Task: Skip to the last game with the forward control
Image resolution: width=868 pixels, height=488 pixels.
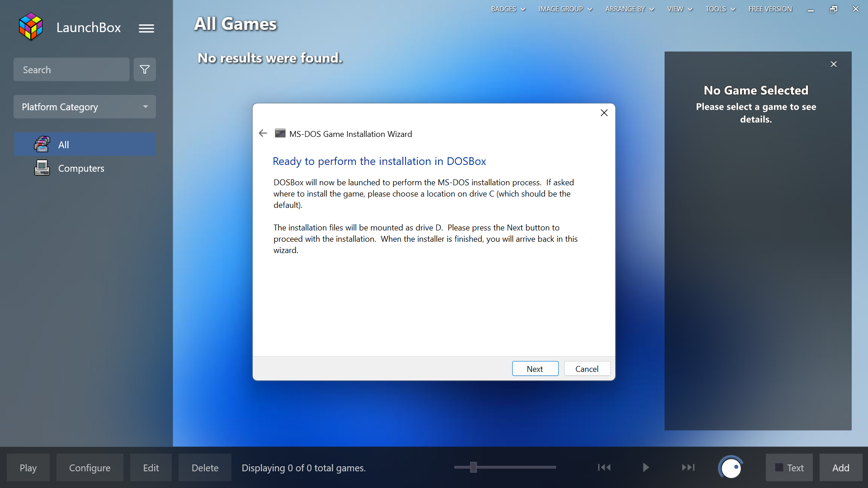Action: tap(688, 468)
